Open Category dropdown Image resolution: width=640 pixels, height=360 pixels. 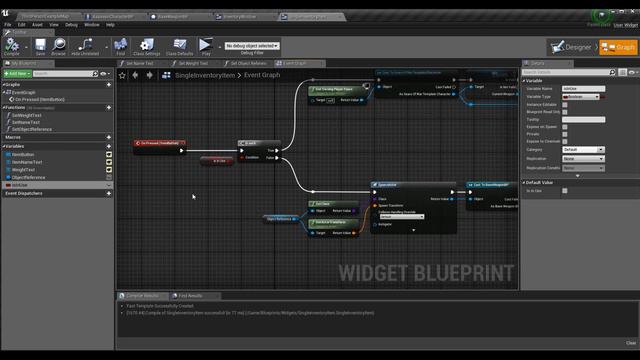coord(583,150)
